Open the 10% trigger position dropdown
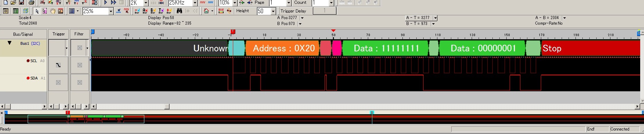644x134 pixels. [235, 3]
